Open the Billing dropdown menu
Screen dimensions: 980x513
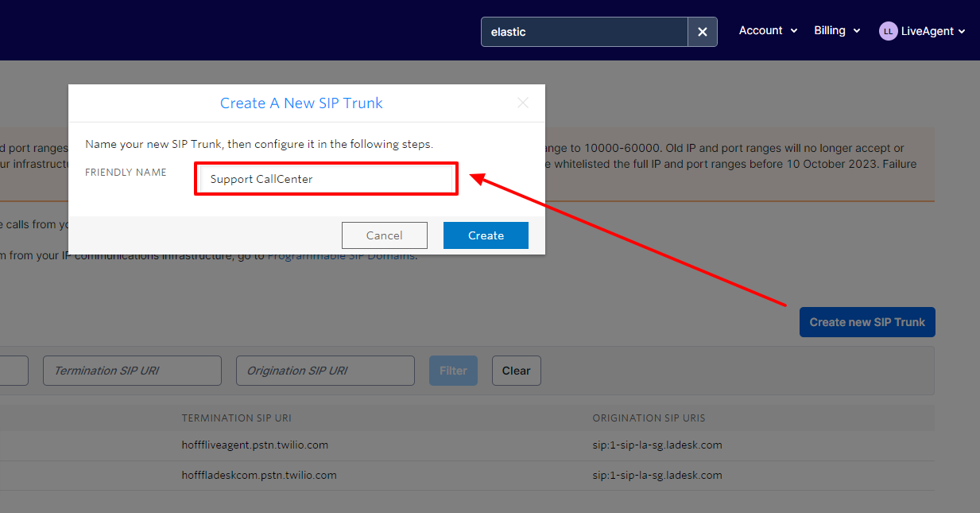coord(836,30)
